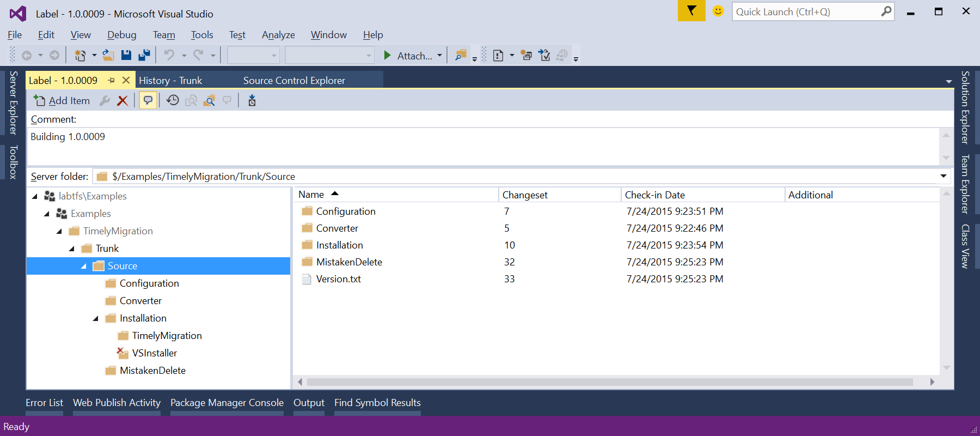Click the horizontal scrollbar of the file list
Image resolution: width=980 pixels, height=436 pixels.
coord(610,382)
